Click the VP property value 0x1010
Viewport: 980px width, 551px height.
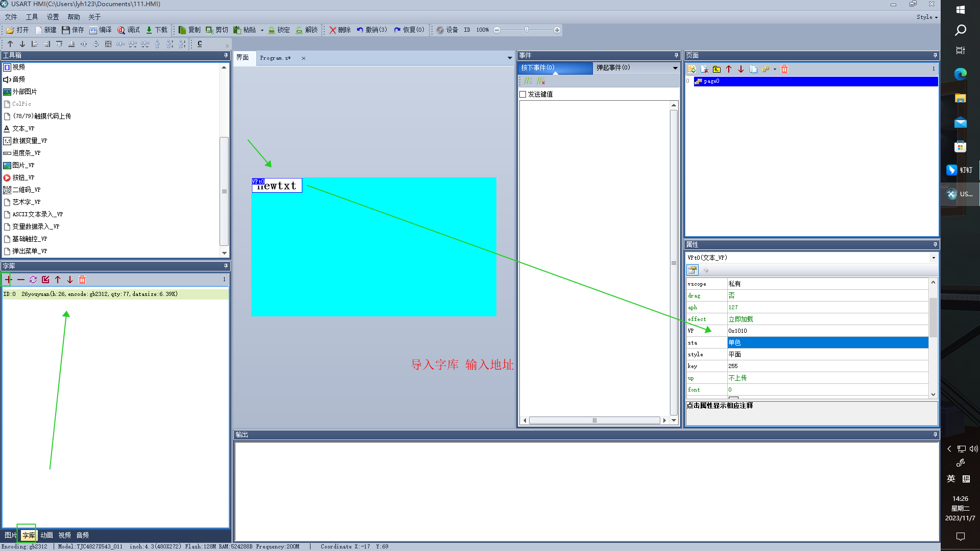(x=827, y=331)
